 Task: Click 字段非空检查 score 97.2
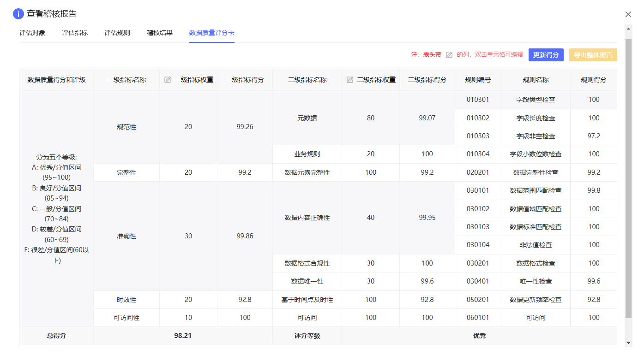tap(594, 136)
